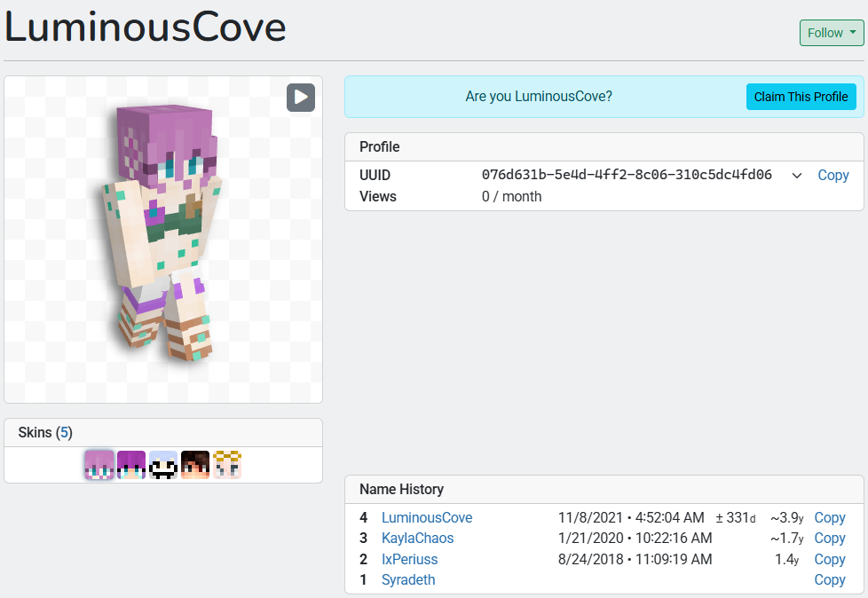The width and height of the screenshot is (868, 598).
Task: Open the Follow dropdown button
Action: (832, 33)
